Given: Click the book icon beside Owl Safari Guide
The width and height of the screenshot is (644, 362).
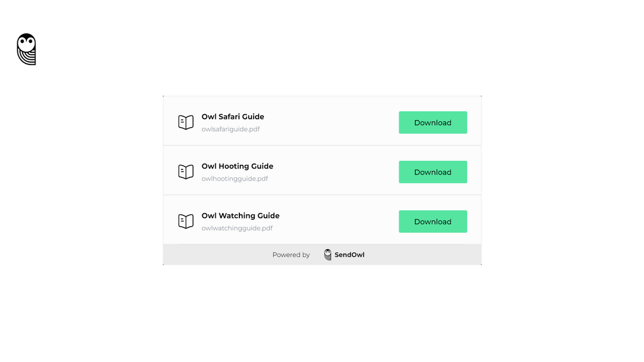Looking at the screenshot, I should pyautogui.click(x=186, y=122).
